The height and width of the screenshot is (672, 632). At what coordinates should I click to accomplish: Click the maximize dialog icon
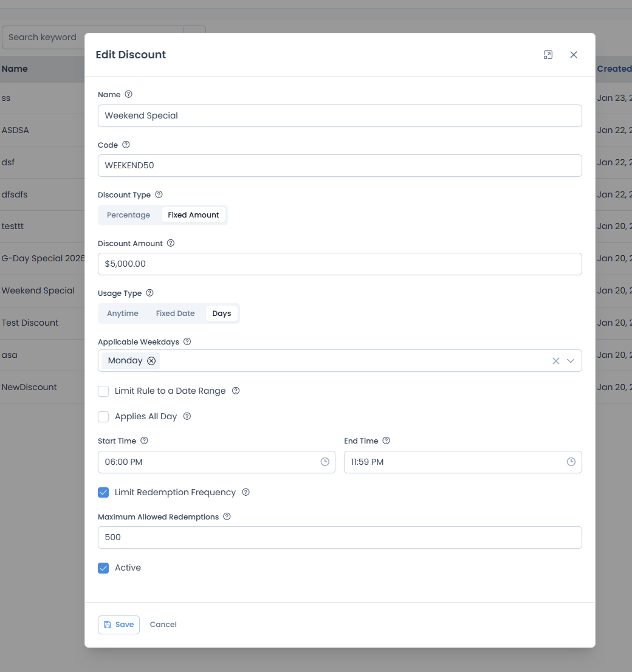click(x=548, y=55)
